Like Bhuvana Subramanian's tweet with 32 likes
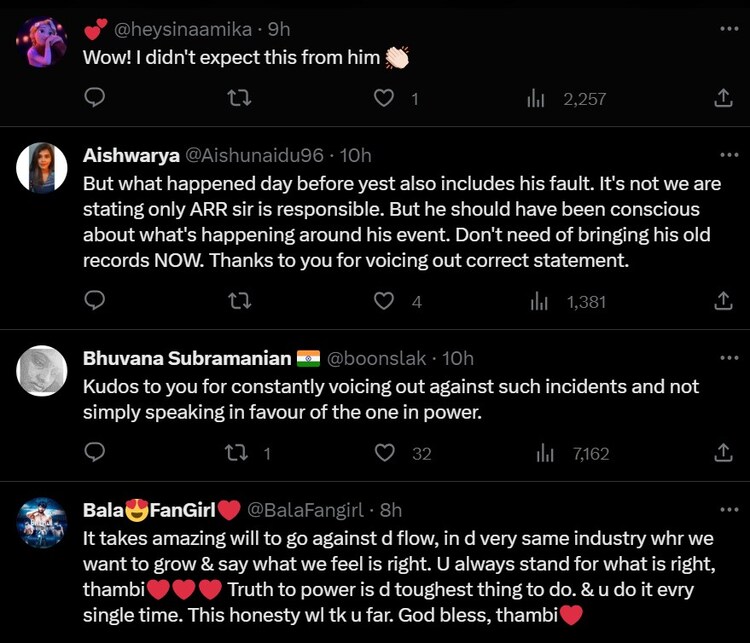Screen dimensions: 750x643 (x=384, y=453)
